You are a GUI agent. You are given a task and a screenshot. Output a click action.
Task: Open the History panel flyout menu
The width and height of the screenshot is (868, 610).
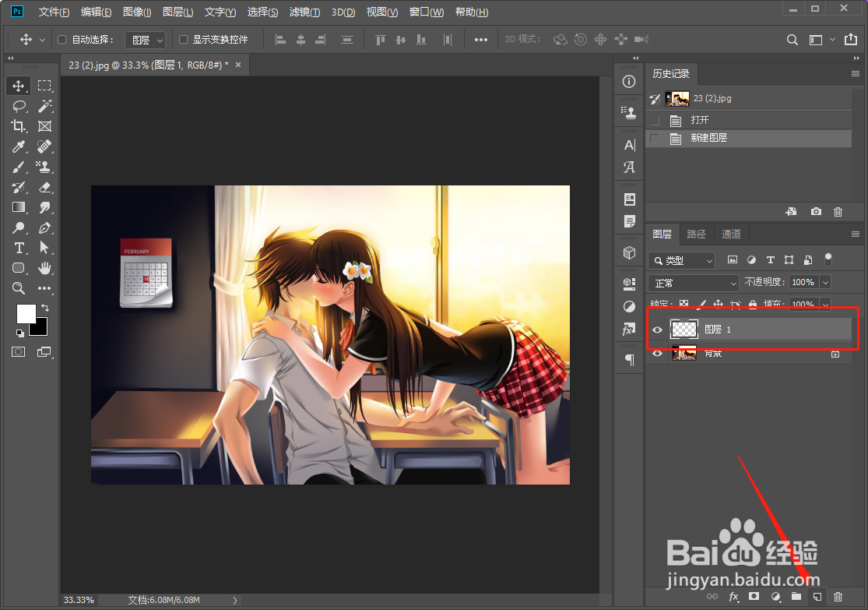click(x=856, y=74)
